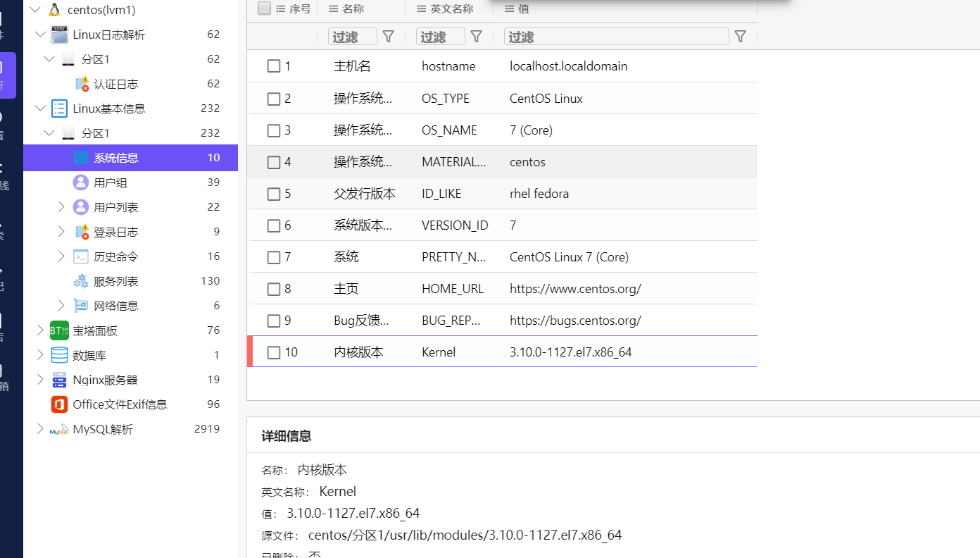Toggle the select-all checkbox in table header
Image resolution: width=980 pixels, height=558 pixels.
264,8
